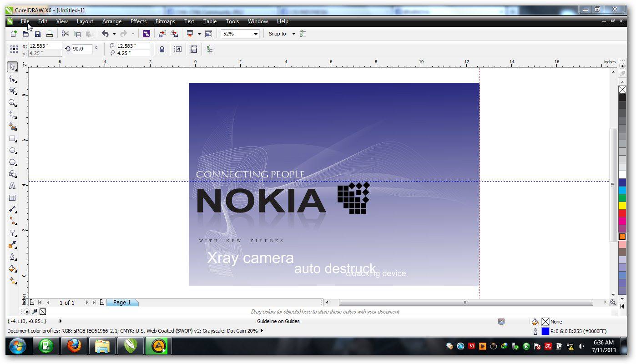Viewport: 636px width, 364px height.
Task: Expand the color profile info arrow
Action: point(261,331)
